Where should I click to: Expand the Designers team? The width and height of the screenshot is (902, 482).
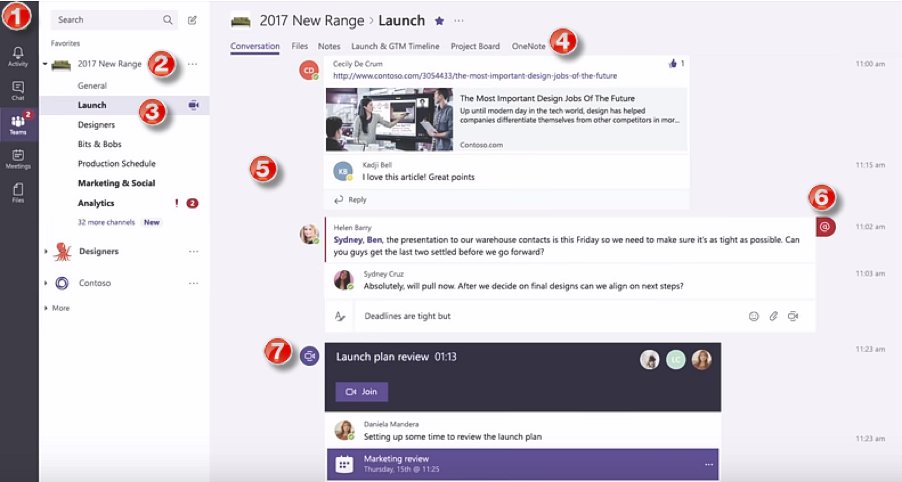point(46,251)
